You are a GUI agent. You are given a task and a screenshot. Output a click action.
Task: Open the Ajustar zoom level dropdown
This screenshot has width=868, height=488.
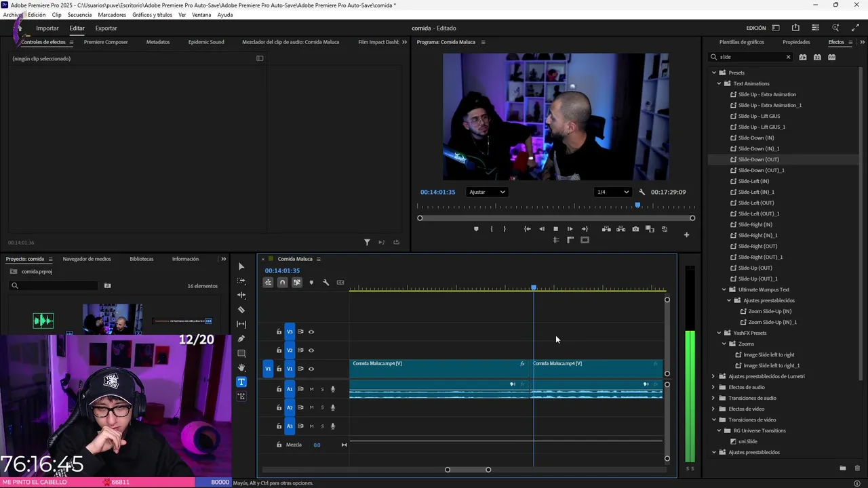(487, 192)
